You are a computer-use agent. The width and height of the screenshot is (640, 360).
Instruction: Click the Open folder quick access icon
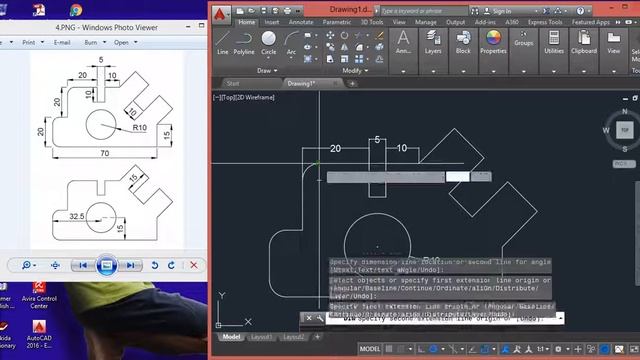point(252,11)
